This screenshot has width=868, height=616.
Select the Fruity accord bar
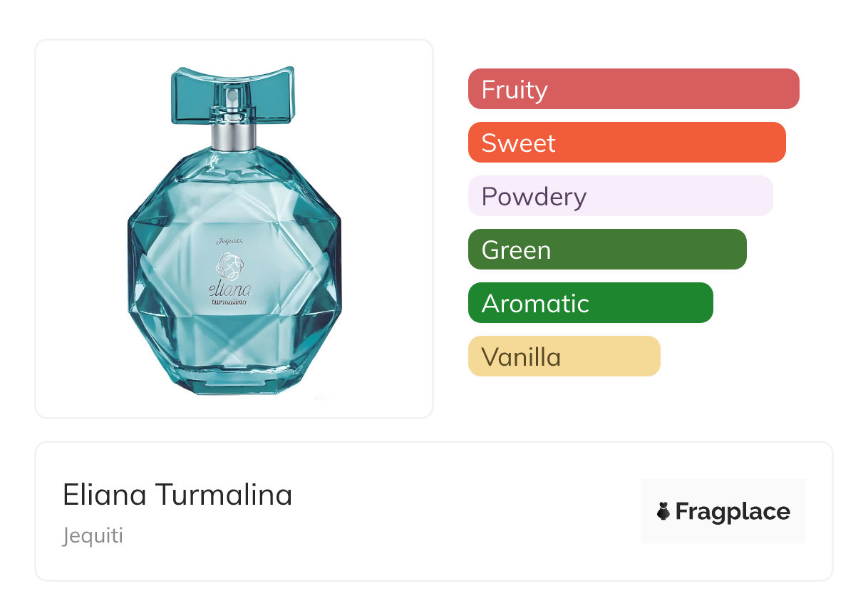[x=634, y=89]
